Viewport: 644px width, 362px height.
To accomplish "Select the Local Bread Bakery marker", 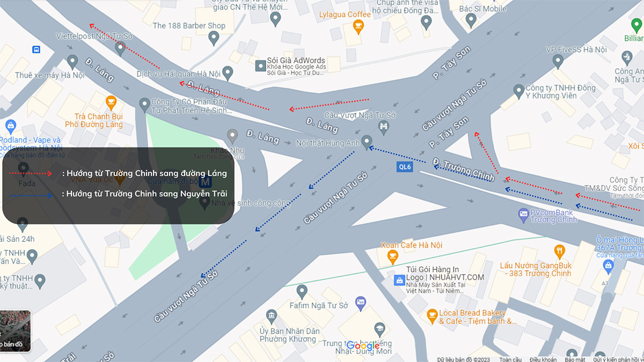I will click(432, 315).
